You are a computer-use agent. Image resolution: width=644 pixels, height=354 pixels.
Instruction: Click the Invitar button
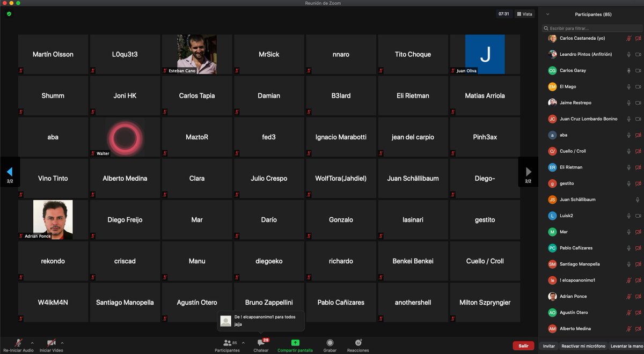tap(548, 346)
